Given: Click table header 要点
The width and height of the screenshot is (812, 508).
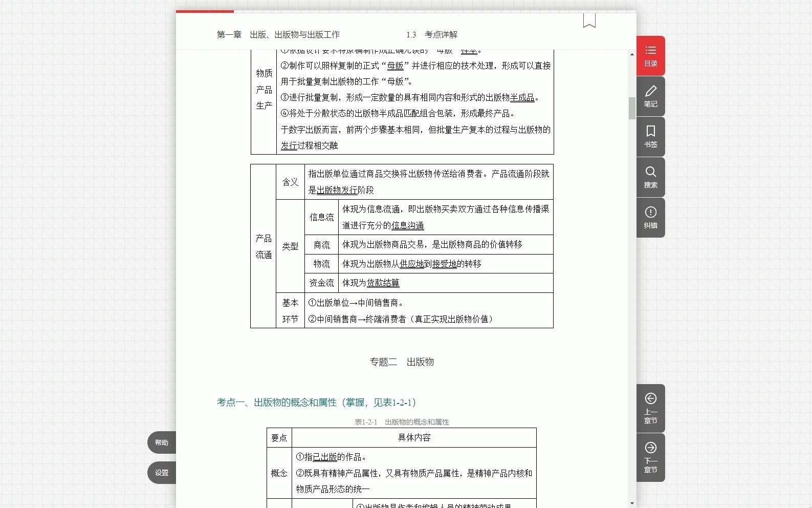Looking at the screenshot, I should pyautogui.click(x=279, y=438).
